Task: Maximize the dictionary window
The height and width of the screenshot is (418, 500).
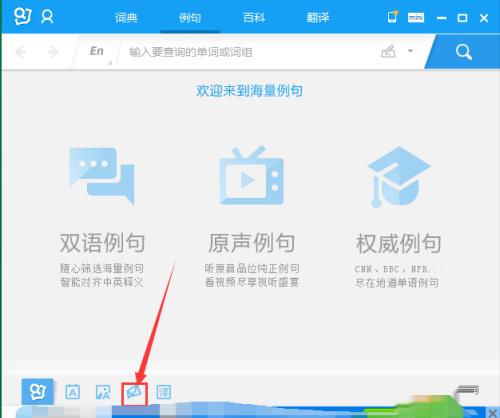Action: (x=462, y=18)
